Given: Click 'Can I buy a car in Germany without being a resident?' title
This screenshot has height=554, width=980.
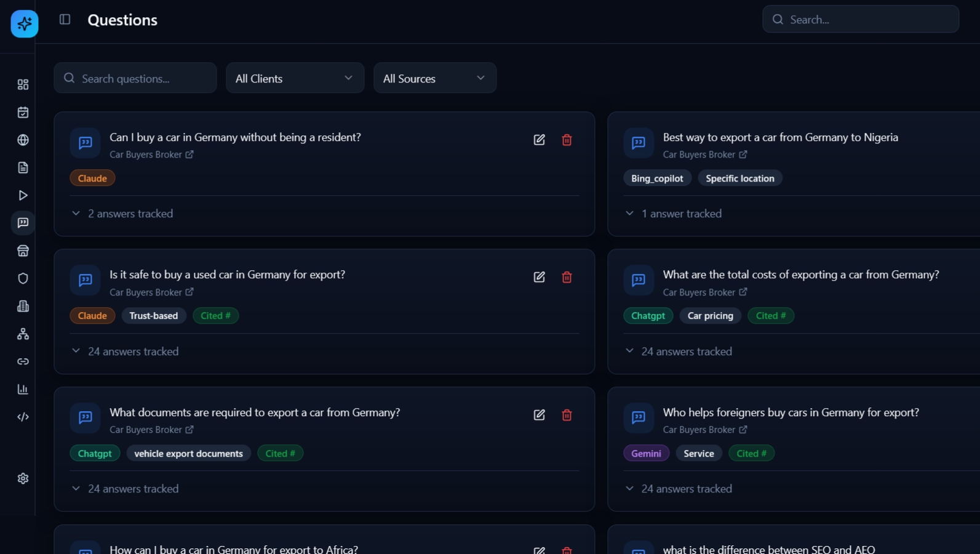Looking at the screenshot, I should click(x=236, y=137).
